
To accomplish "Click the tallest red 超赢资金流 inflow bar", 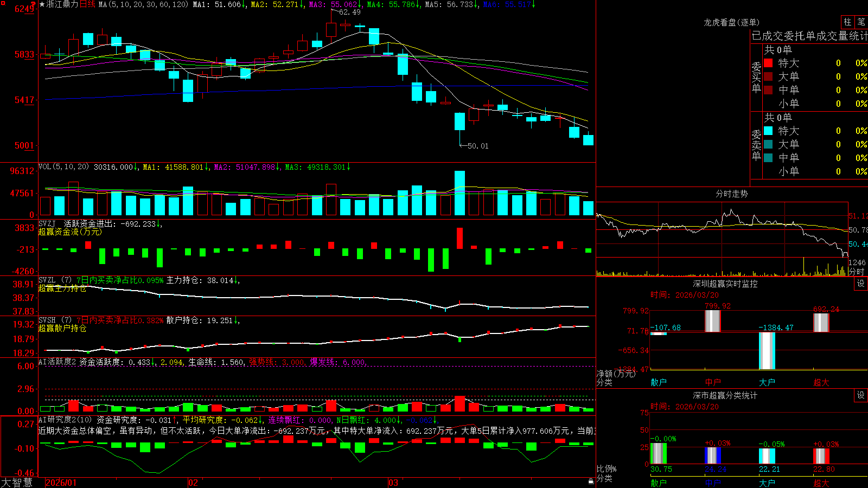I will click(460, 238).
